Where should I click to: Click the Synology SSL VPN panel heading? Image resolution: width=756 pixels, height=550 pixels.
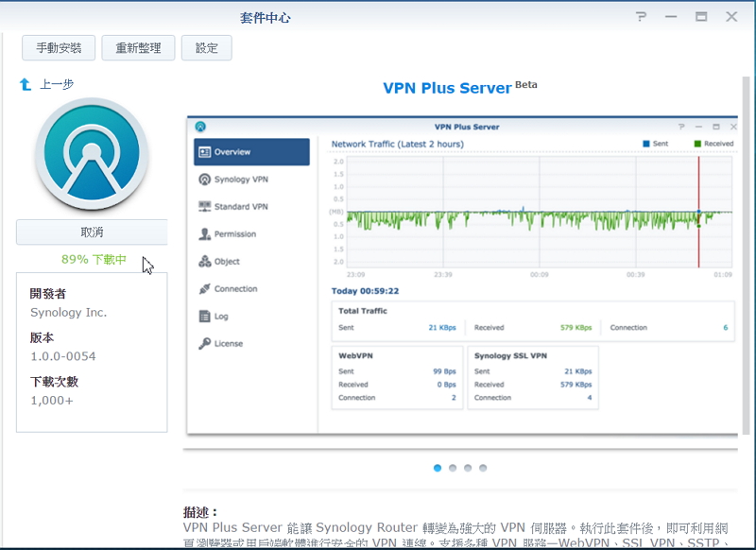(510, 356)
